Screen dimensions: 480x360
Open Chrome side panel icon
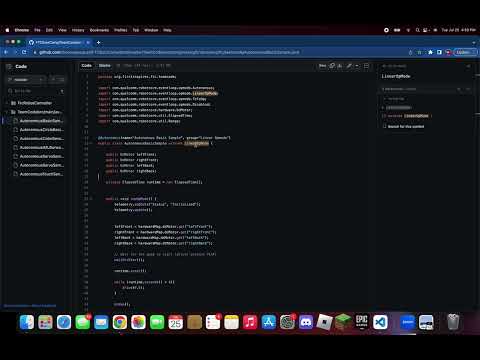tap(439, 52)
